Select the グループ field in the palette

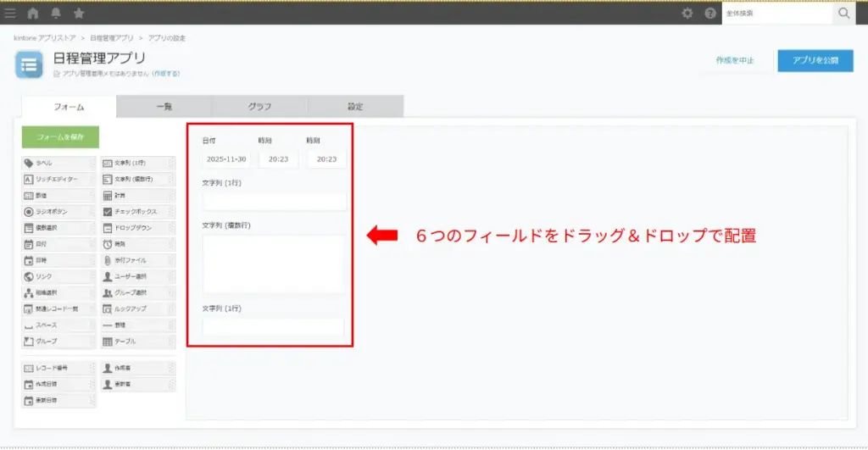click(x=58, y=341)
